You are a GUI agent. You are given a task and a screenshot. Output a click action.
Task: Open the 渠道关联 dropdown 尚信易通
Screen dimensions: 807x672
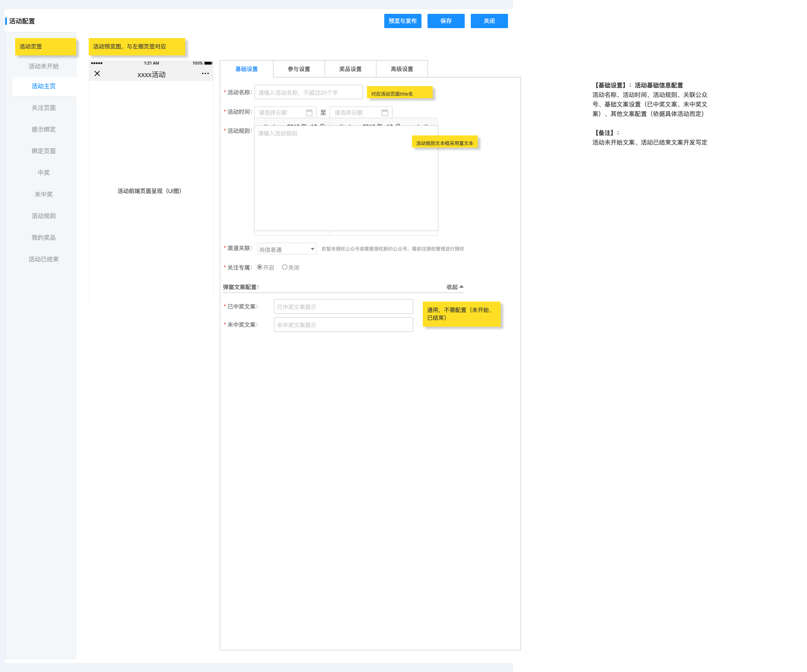287,249
